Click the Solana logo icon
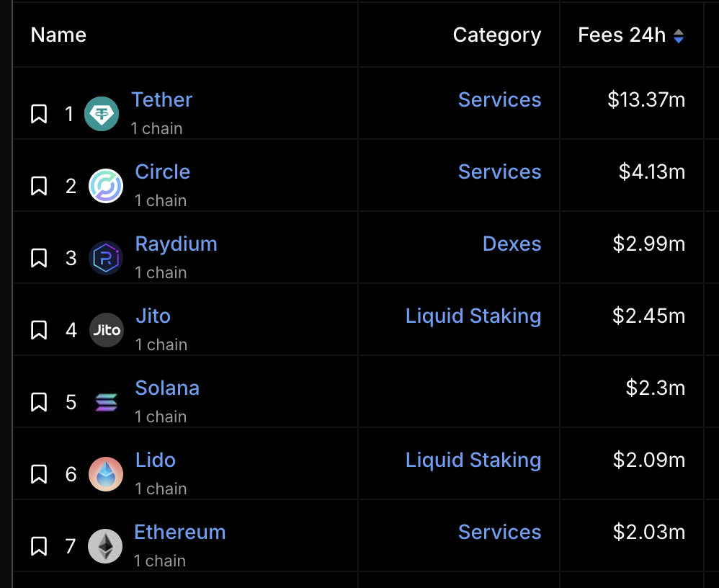This screenshot has width=719, height=588. click(106, 402)
